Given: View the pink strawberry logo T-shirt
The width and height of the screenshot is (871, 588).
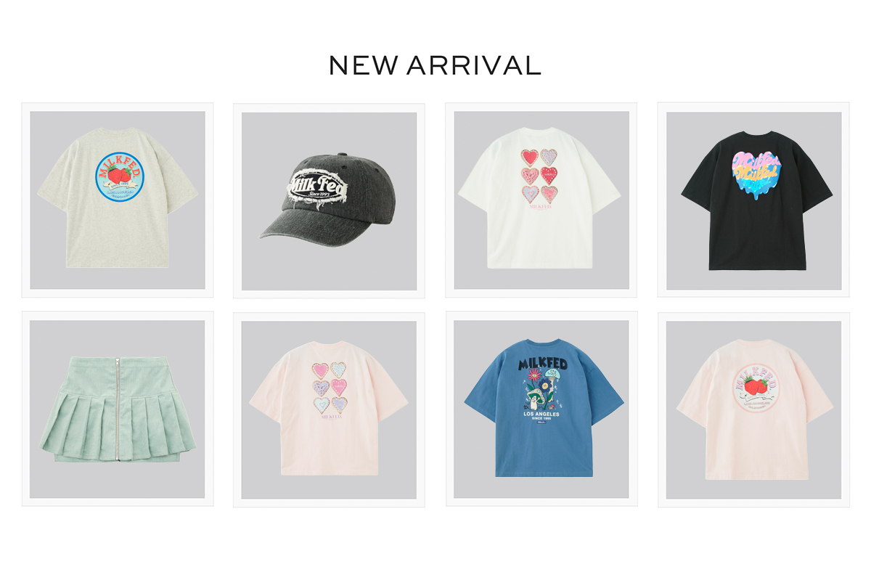Looking at the screenshot, I should 753,409.
